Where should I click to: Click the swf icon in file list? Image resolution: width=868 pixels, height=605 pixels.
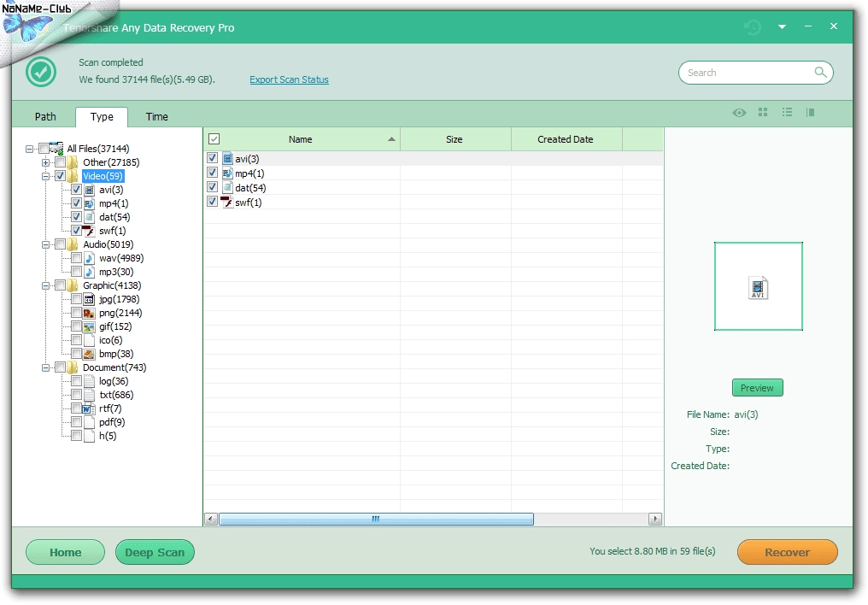tap(226, 202)
